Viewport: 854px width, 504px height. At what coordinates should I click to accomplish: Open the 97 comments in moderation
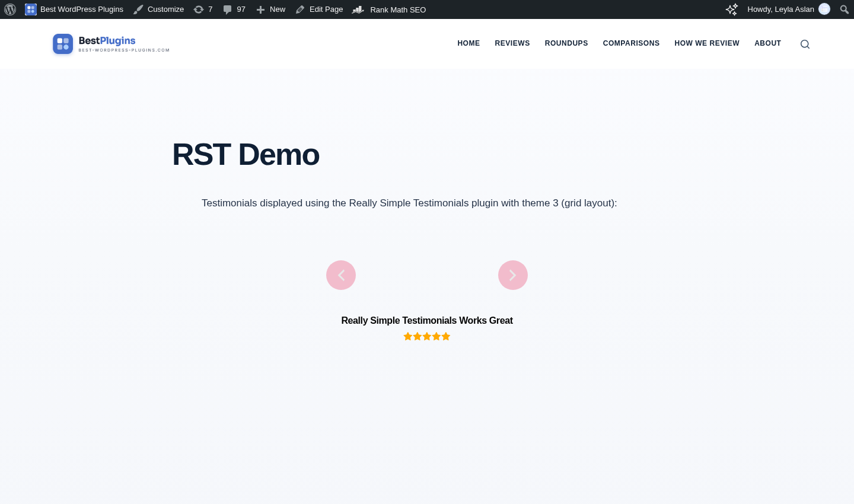click(234, 9)
